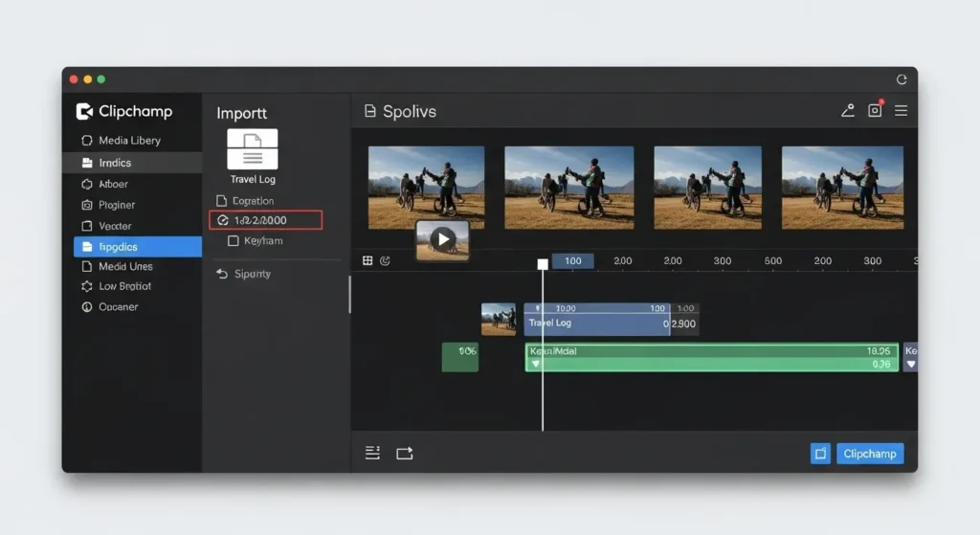Click the 500 mark on timeline ruler

tap(772, 260)
